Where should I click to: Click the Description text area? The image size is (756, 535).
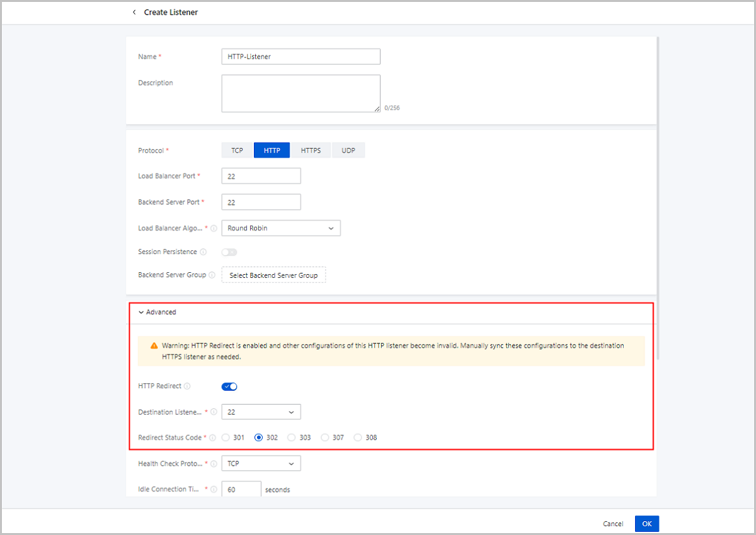point(301,93)
